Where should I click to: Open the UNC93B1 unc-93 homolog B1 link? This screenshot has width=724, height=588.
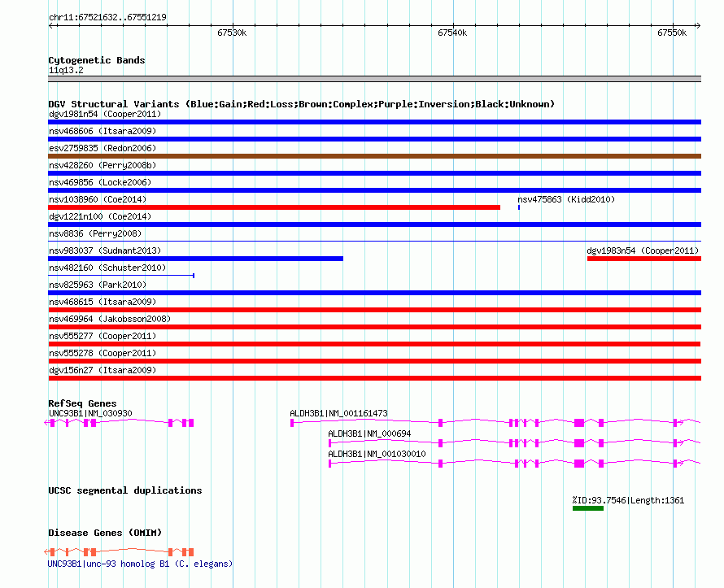140,564
